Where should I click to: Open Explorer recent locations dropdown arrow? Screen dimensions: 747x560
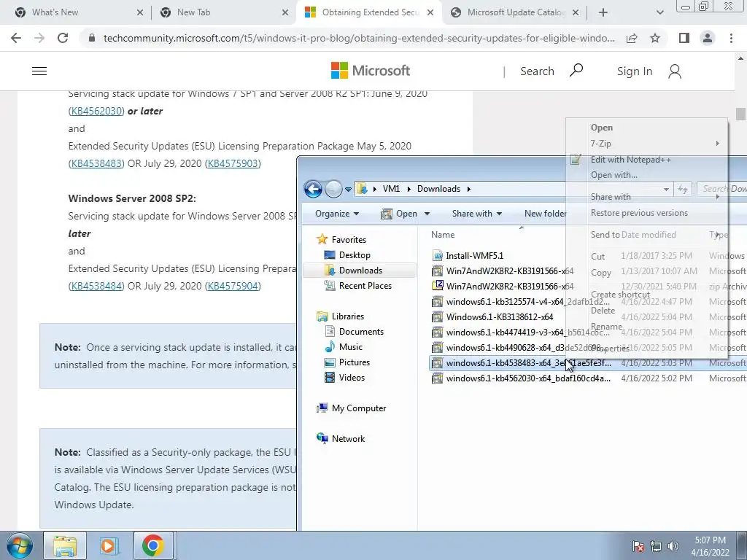tap(348, 189)
